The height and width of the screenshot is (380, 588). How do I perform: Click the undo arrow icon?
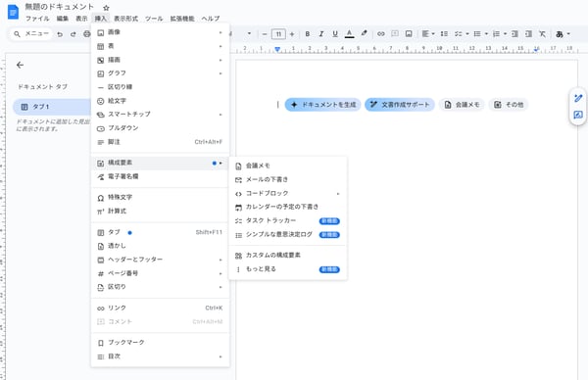60,34
